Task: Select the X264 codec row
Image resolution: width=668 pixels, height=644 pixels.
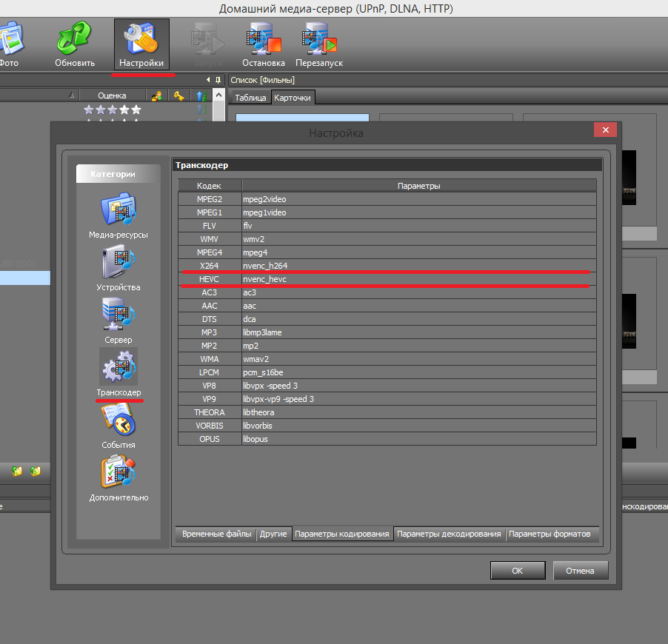Action: pyautogui.click(x=210, y=266)
